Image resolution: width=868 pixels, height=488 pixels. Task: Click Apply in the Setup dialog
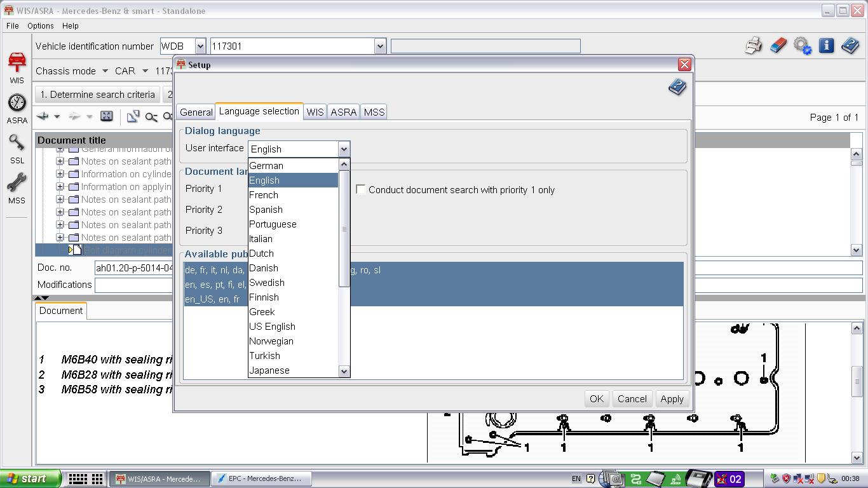pos(672,398)
